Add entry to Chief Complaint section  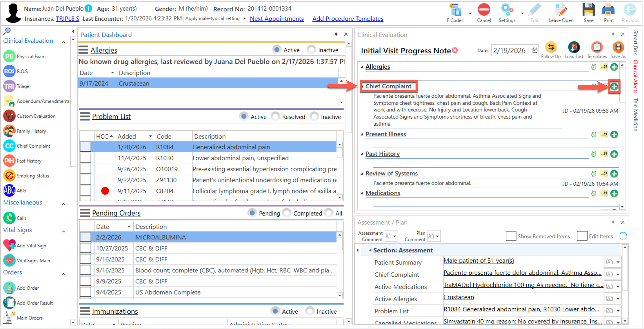click(614, 87)
